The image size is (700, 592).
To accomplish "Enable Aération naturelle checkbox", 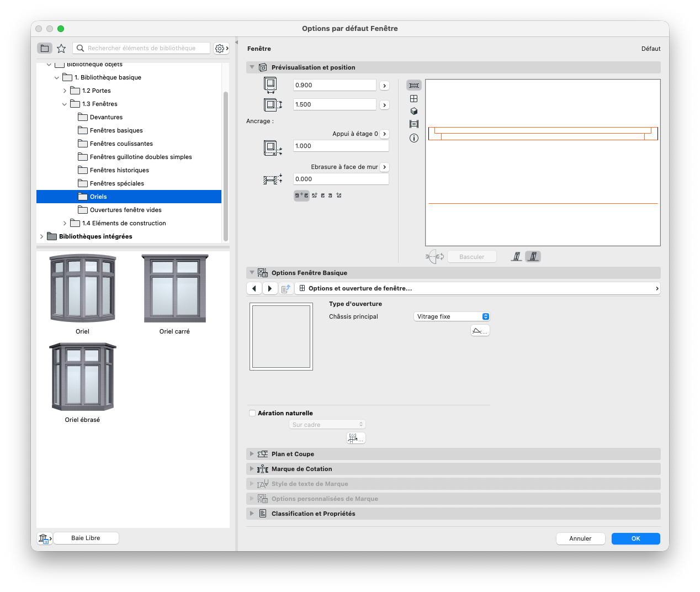I will click(252, 413).
